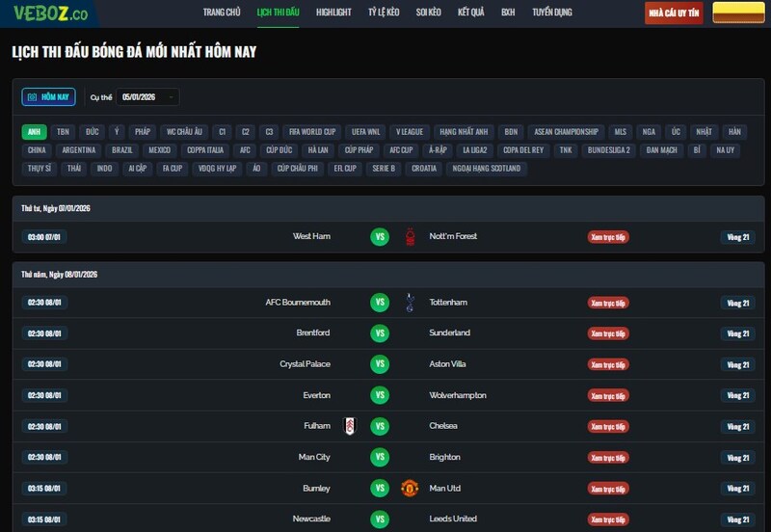Open the Tỷ Lệ Kèo menu
This screenshot has height=532, width=771.
(x=384, y=13)
